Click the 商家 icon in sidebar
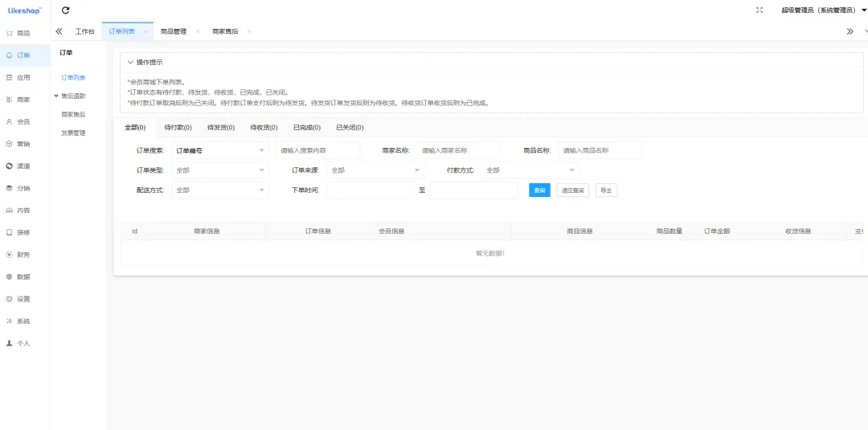Screen dimensions: 868x430 (x=9, y=100)
